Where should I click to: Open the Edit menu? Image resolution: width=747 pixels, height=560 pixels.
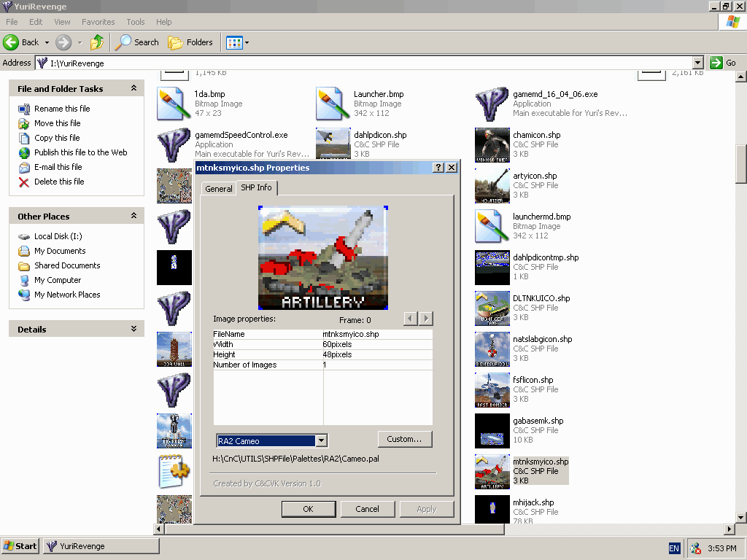click(36, 22)
